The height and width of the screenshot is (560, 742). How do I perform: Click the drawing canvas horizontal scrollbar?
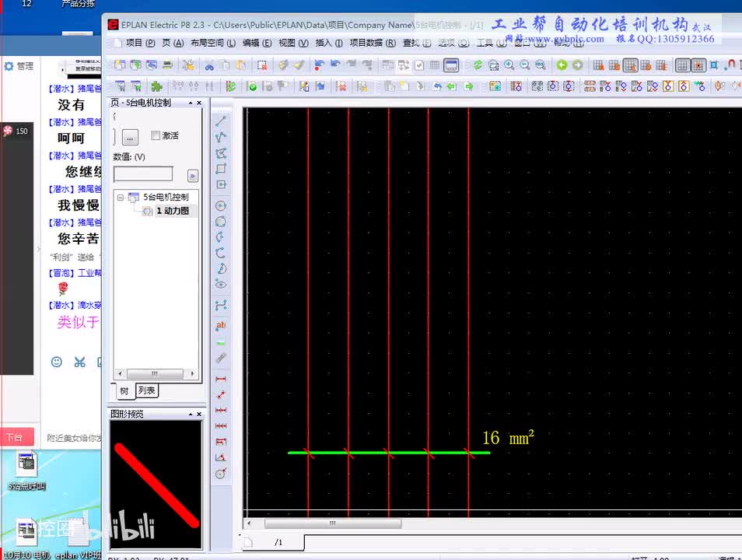click(333, 523)
